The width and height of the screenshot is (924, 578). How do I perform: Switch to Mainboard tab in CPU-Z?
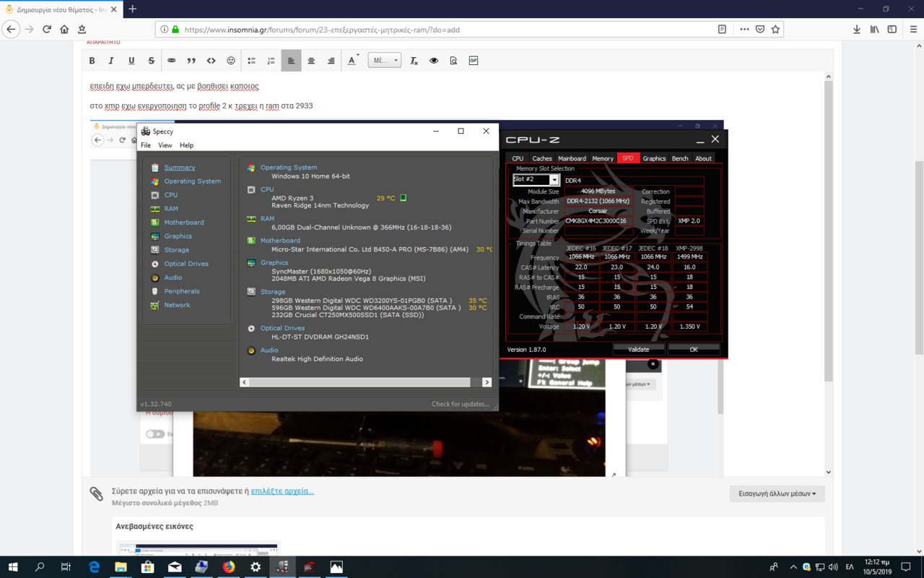coord(572,158)
